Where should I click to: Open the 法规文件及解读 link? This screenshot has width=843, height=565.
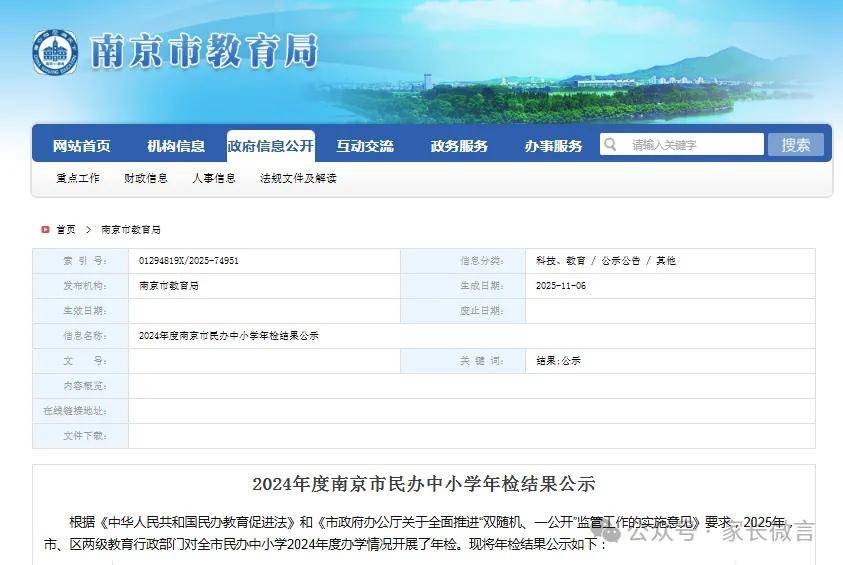[x=298, y=178]
